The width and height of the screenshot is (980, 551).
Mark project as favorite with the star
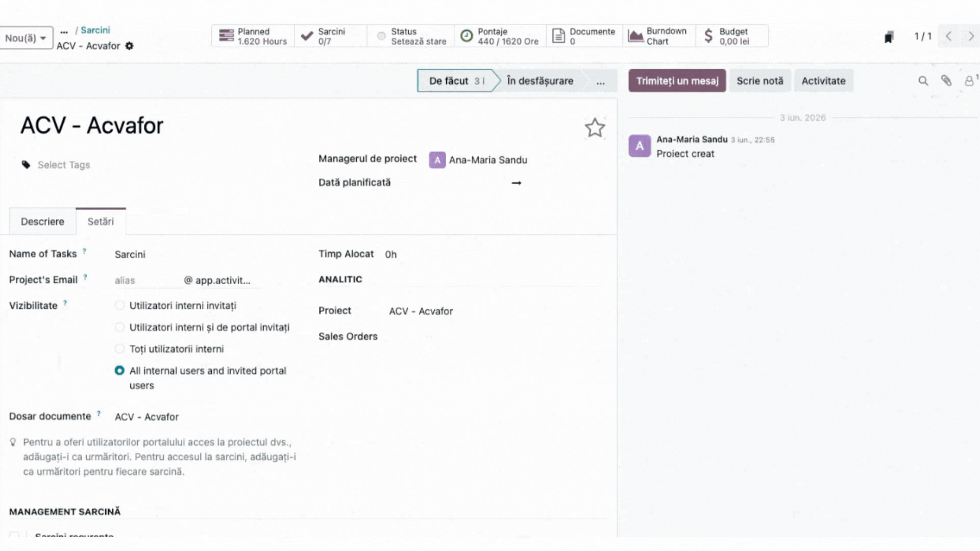(x=595, y=128)
